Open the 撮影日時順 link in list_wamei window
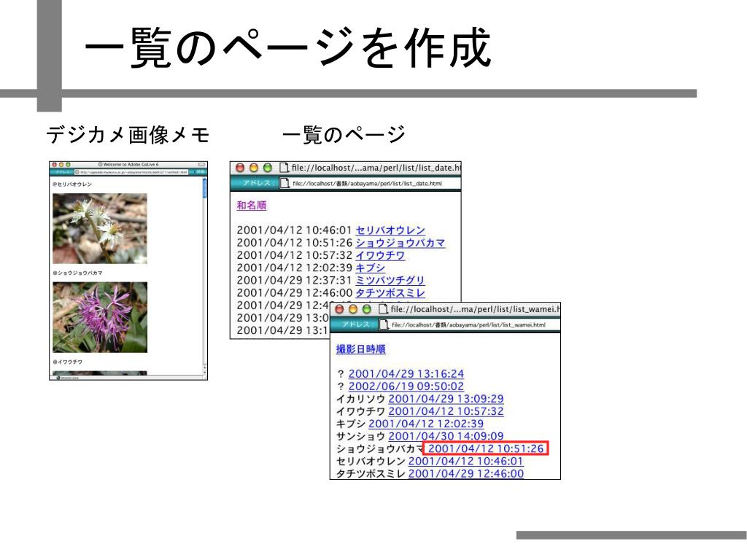747x560 pixels. pos(360,349)
